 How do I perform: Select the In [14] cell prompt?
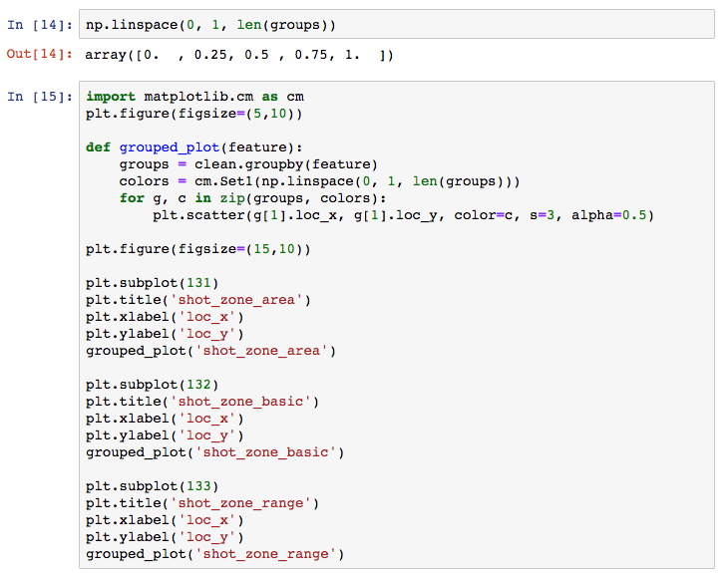click(x=39, y=23)
